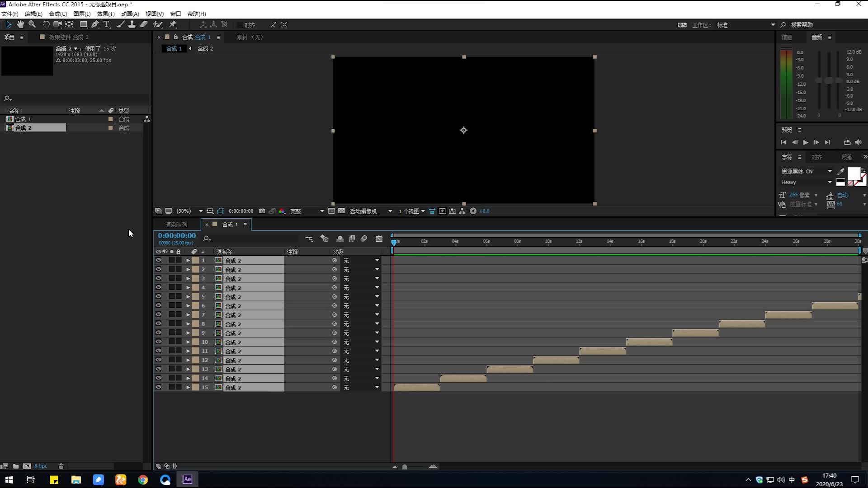Image resolution: width=868 pixels, height=488 pixels.
Task: Click the take snapshot camera icon
Action: click(x=262, y=211)
